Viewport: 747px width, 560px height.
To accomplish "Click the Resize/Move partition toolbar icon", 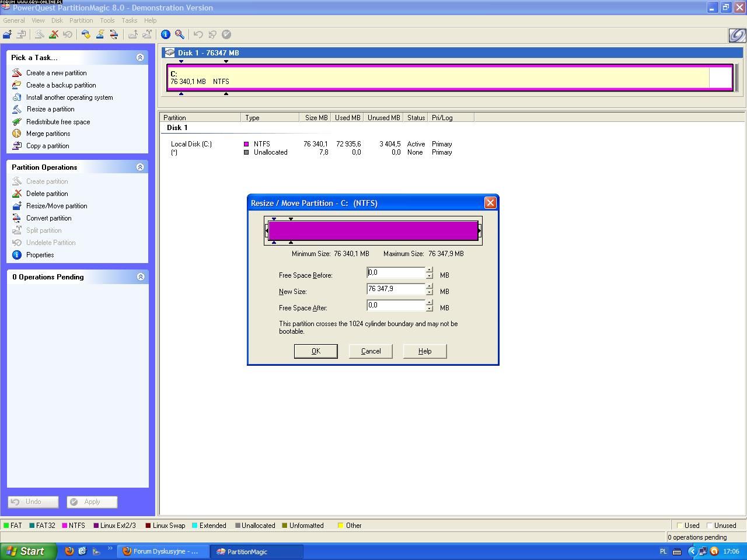I will 7,34.
